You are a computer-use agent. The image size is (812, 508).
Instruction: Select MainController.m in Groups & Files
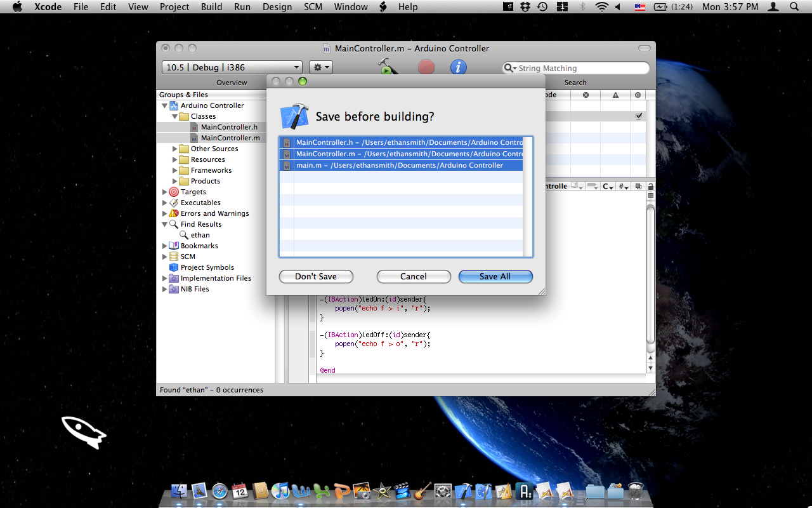click(230, 138)
